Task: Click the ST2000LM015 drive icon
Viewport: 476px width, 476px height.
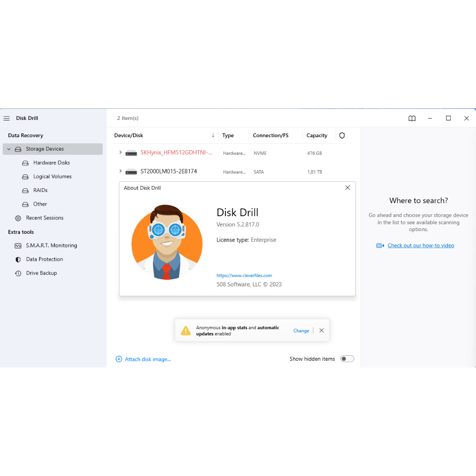Action: [131, 172]
